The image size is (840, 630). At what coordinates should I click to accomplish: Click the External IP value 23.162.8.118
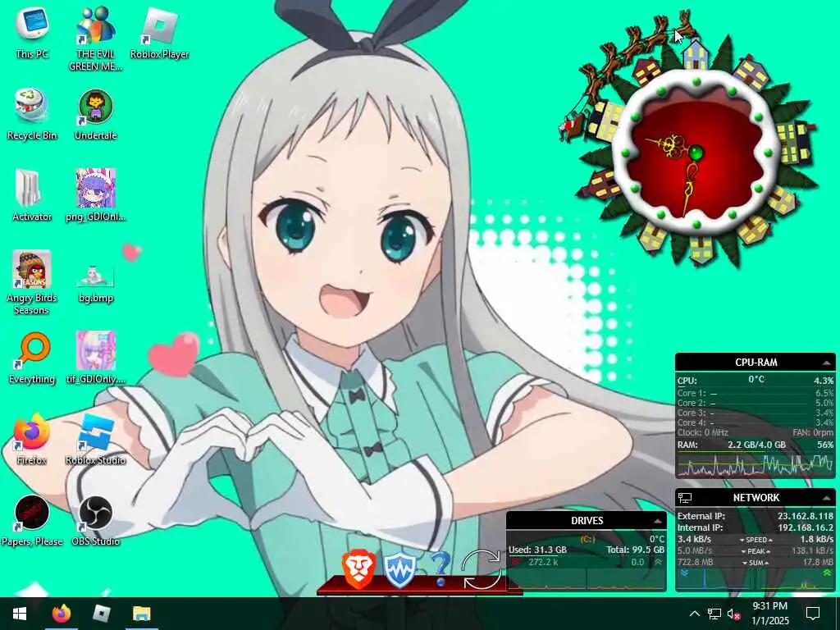point(806,517)
